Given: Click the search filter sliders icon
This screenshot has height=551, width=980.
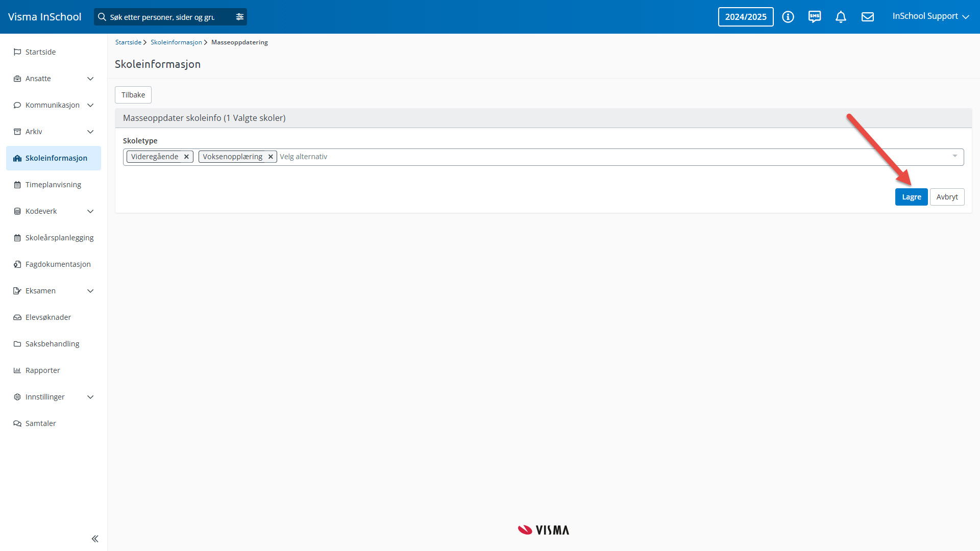Looking at the screenshot, I should [240, 17].
